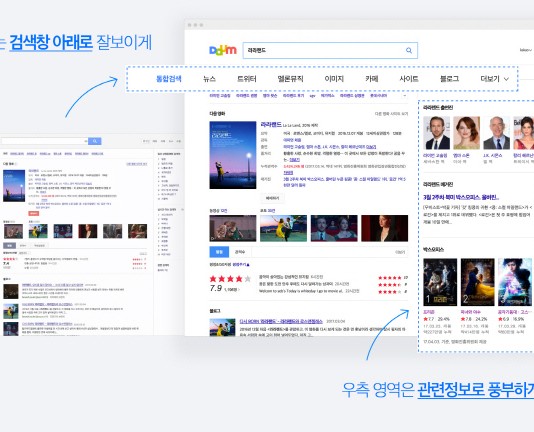Open the Beauty and the Beast poster

pyautogui.click(x=477, y=282)
